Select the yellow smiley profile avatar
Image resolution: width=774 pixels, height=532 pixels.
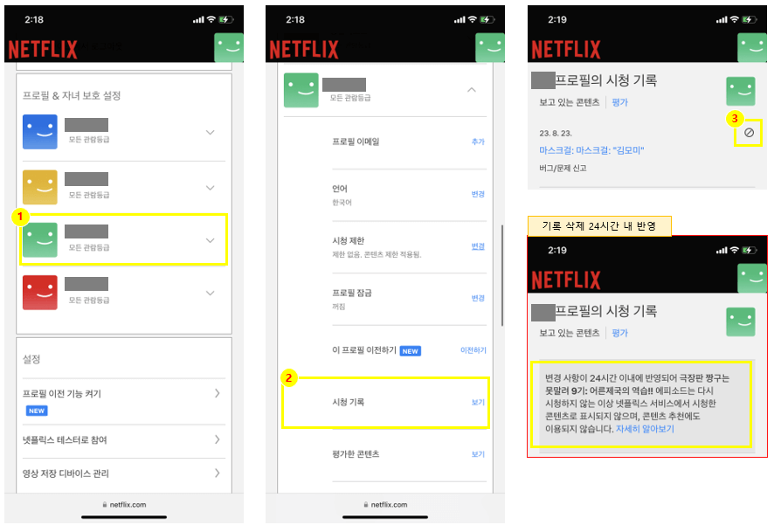(x=40, y=187)
